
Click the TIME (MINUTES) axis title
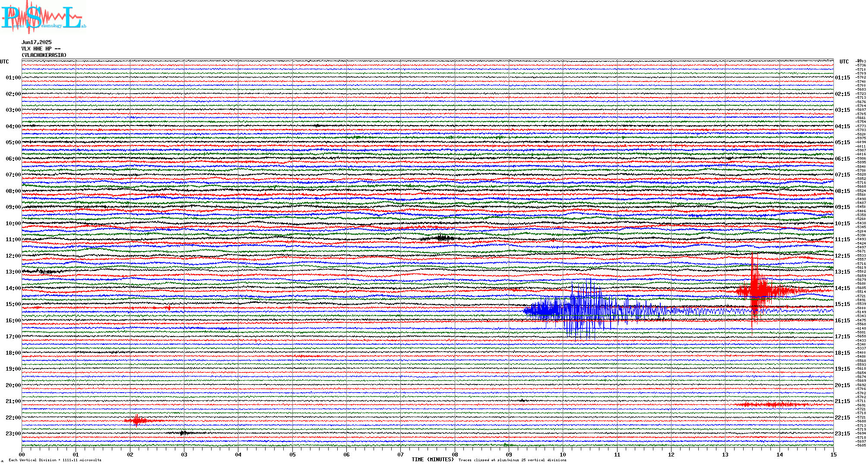point(433,460)
